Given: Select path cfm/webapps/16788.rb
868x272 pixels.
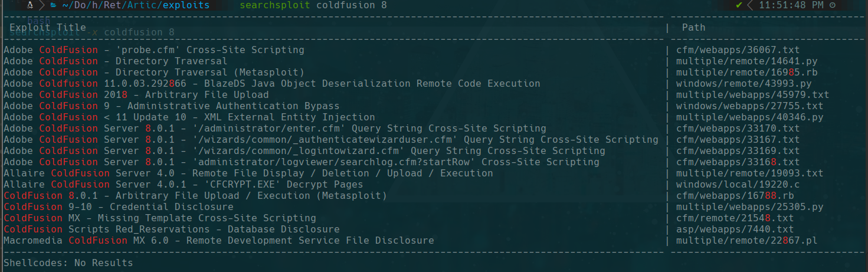Looking at the screenshot, I should pos(735,196).
